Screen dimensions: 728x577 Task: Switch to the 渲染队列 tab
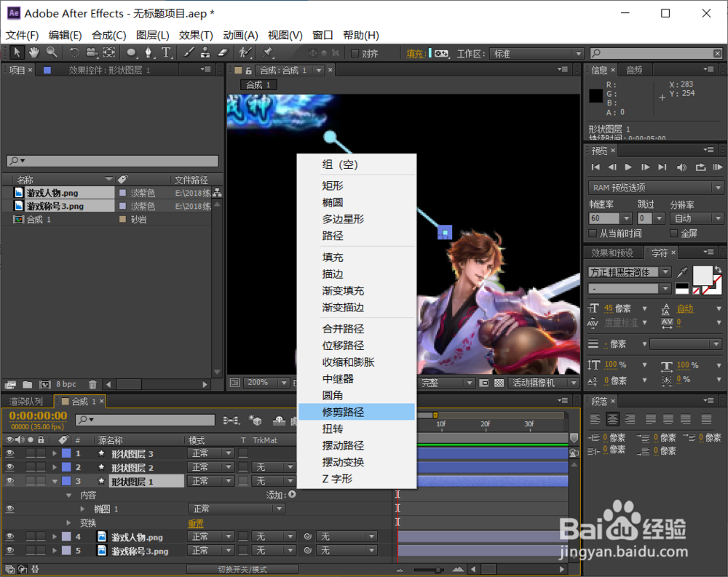pos(26,401)
